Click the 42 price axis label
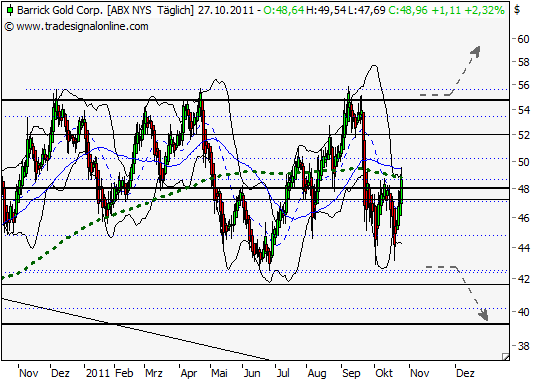This screenshot has width=533, height=380. click(523, 279)
